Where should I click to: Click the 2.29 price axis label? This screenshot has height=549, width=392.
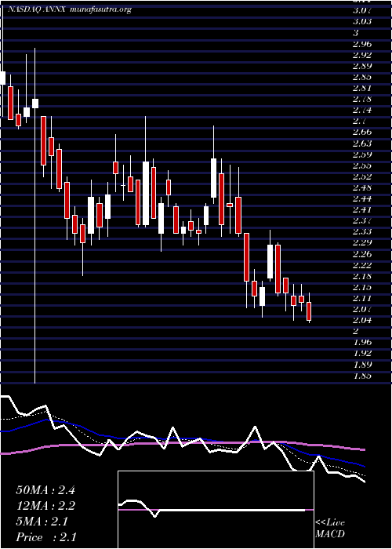click(363, 242)
